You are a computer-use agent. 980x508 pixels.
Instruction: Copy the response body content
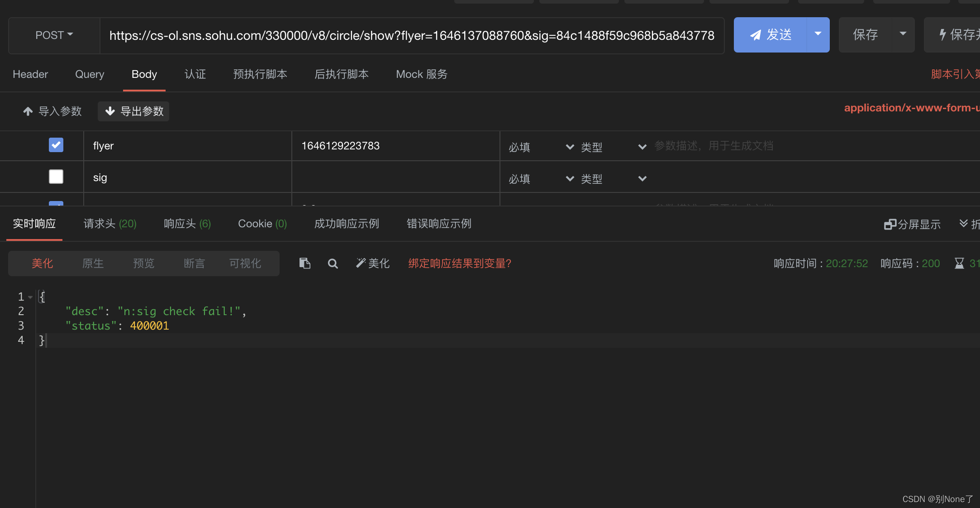(x=304, y=263)
